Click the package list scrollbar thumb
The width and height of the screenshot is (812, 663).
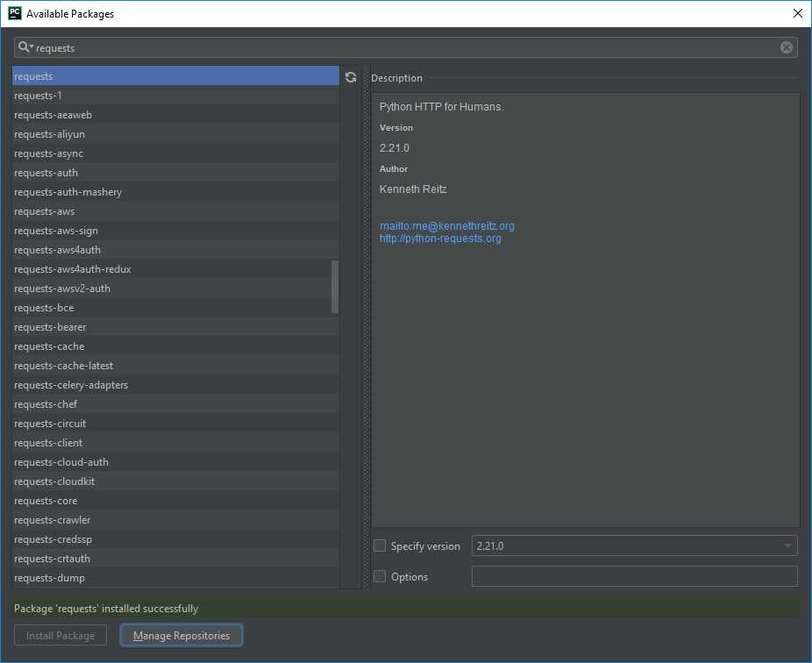(x=334, y=287)
